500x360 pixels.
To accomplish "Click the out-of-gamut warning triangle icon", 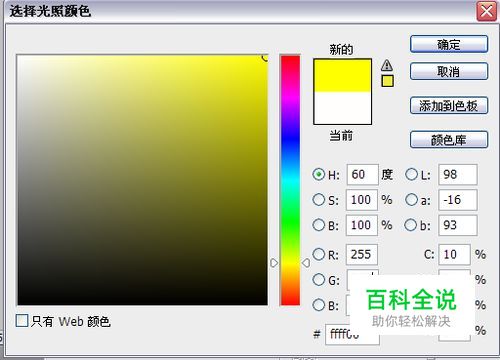I will (387, 65).
